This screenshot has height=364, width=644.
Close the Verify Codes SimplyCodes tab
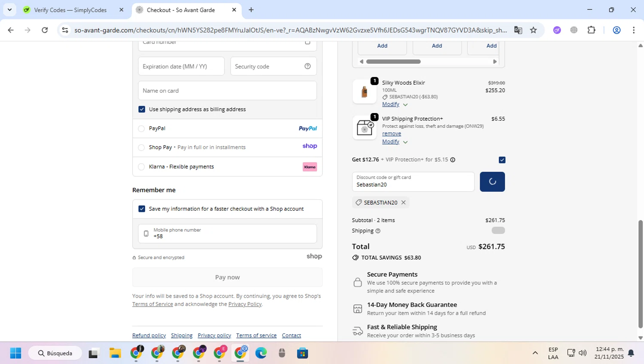pos(121,10)
